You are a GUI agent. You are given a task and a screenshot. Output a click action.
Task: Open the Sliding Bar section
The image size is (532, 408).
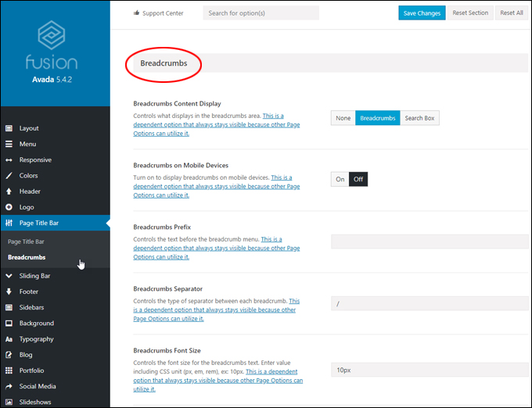[x=55, y=276]
